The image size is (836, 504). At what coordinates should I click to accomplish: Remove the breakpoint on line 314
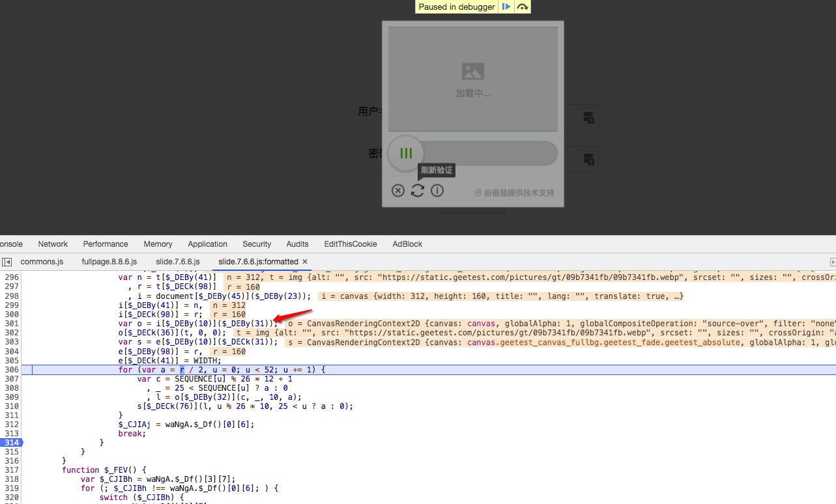pyautogui.click(x=12, y=443)
